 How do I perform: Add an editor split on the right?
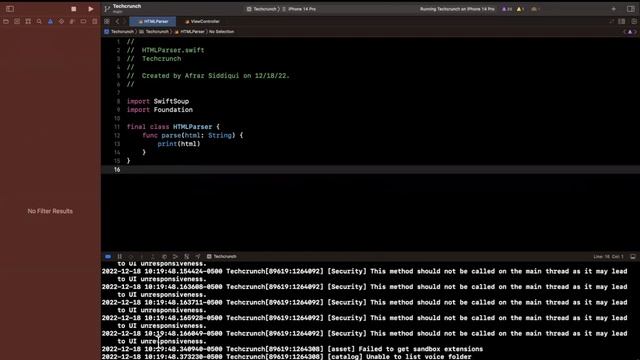point(634,21)
